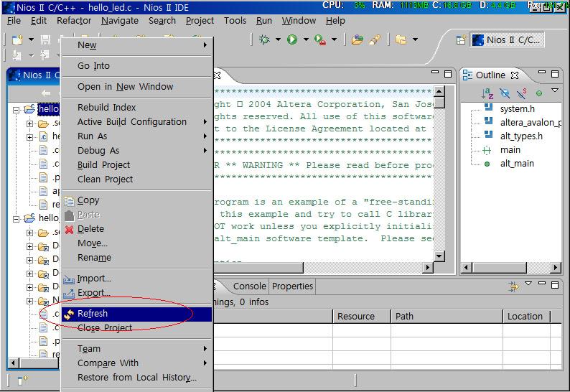Open the Navigate menu
Screen dimensions: 570x392
120,21
